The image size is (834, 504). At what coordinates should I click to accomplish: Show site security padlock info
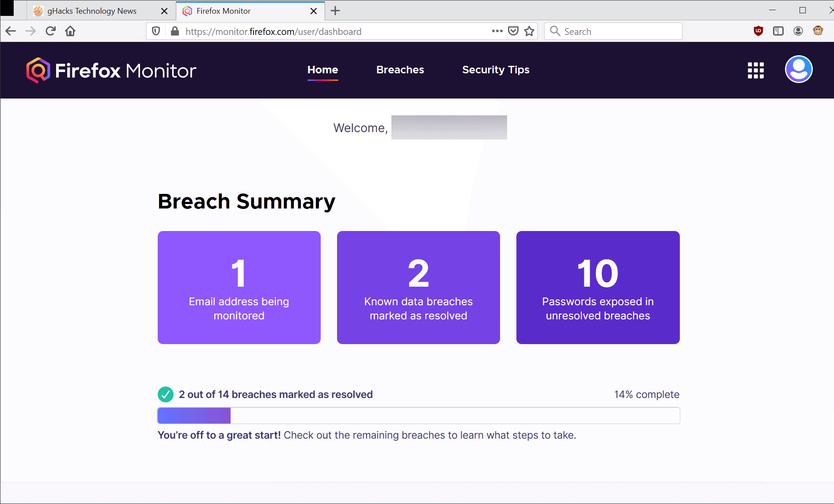pos(175,31)
